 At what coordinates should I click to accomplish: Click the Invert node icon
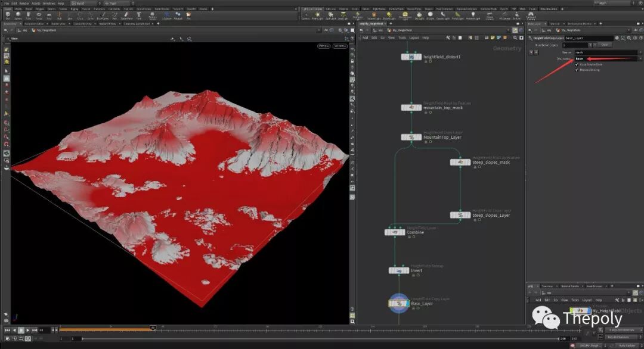pyautogui.click(x=399, y=270)
